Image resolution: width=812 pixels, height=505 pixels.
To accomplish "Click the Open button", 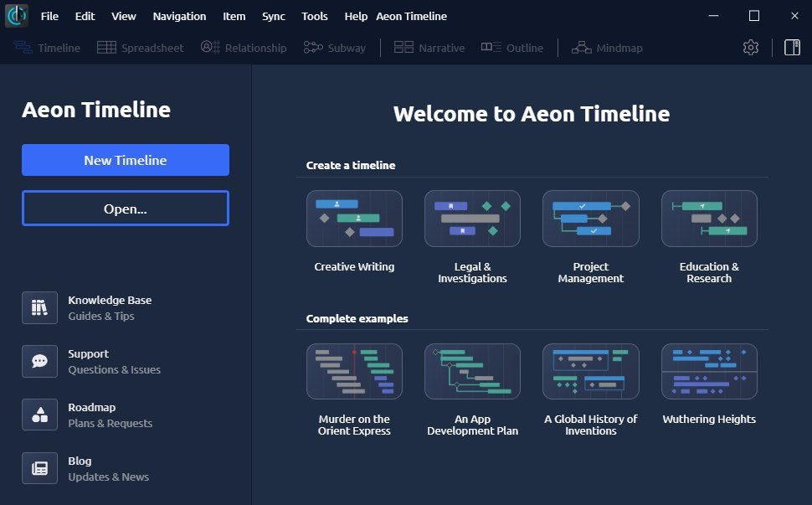I will (125, 209).
